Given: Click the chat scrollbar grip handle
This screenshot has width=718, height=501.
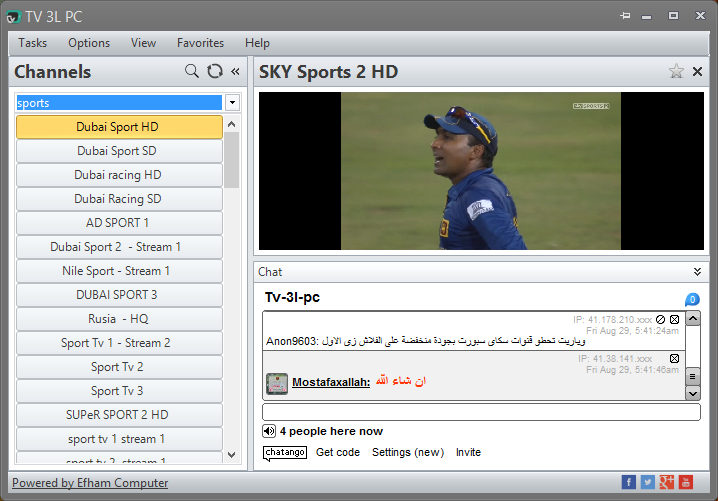Looking at the screenshot, I should (x=693, y=376).
